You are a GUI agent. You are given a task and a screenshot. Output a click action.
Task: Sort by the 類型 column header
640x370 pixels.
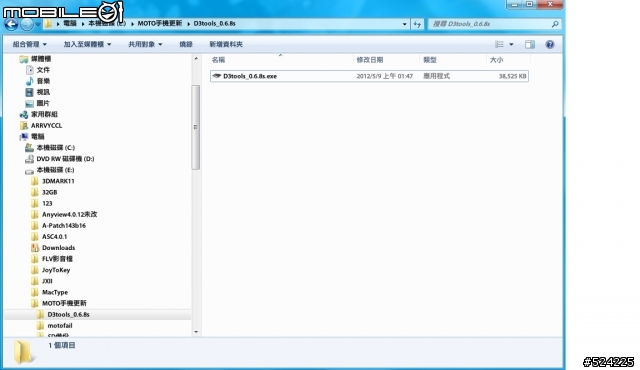coord(430,60)
